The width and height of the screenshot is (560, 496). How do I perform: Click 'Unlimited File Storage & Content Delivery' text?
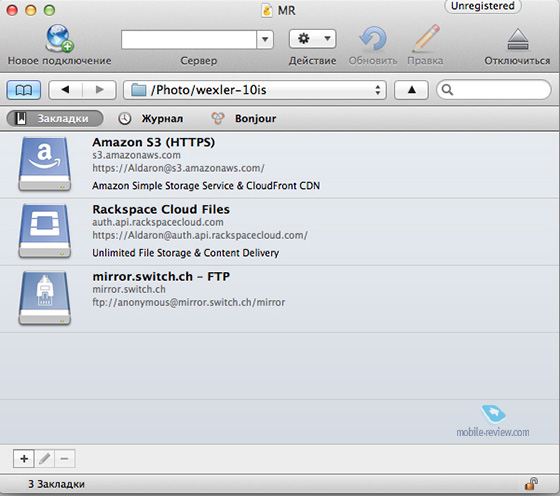[186, 253]
